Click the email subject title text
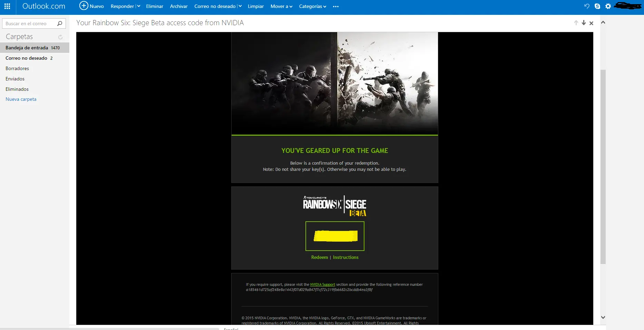Screen dimensions: 644x330 click(x=160, y=23)
